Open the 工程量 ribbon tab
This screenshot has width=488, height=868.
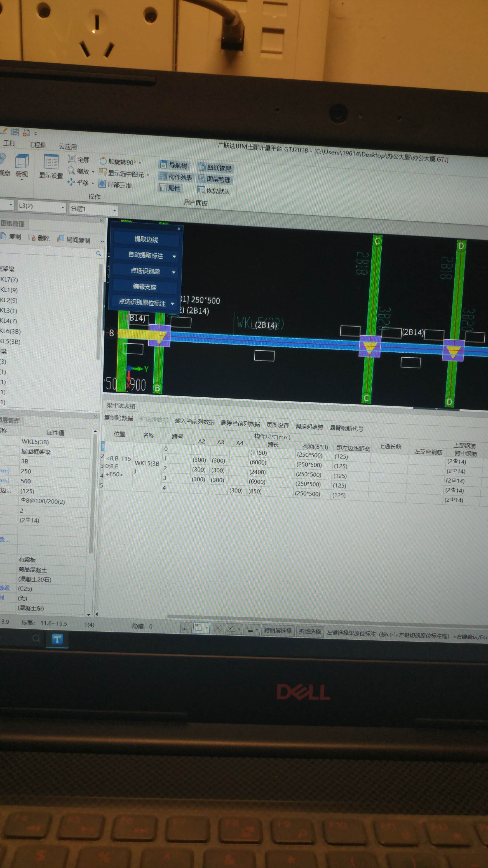[37, 145]
